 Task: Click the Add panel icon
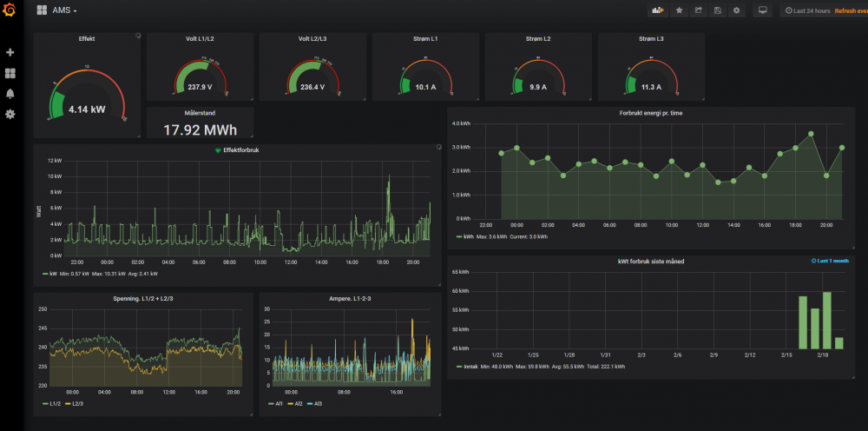tap(657, 10)
